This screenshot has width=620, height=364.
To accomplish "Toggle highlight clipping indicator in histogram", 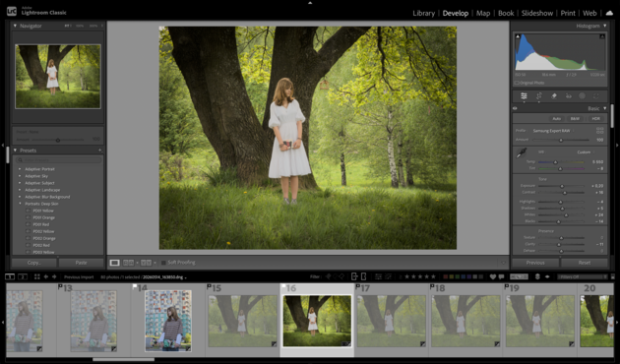I will tap(602, 36).
